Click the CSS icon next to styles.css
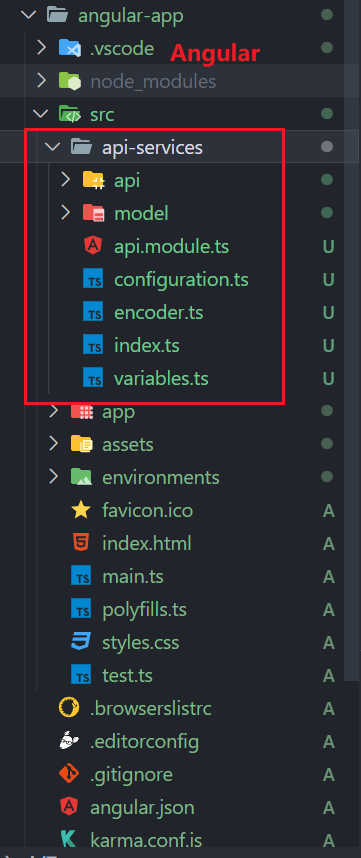The image size is (361, 858). [x=81, y=642]
